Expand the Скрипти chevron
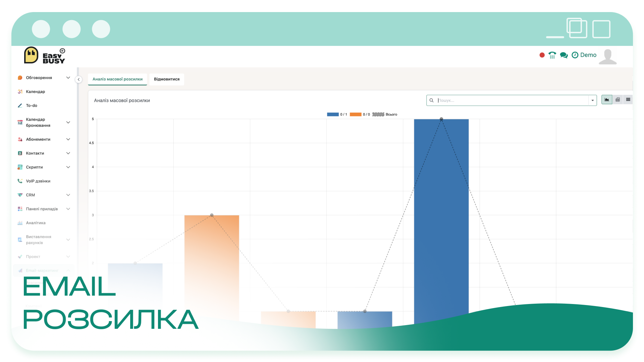This screenshot has width=644, height=362. [x=68, y=167]
